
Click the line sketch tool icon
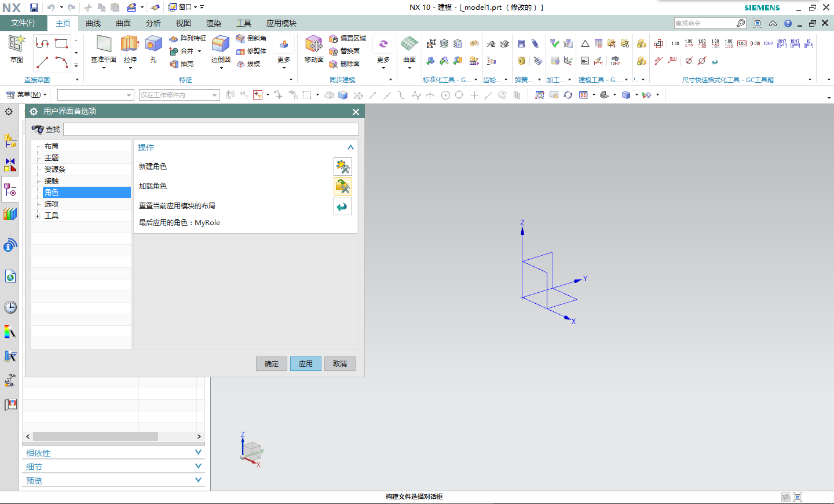click(42, 62)
